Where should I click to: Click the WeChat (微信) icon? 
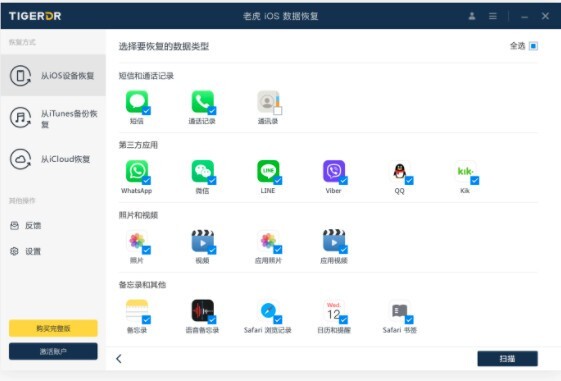coord(203,171)
